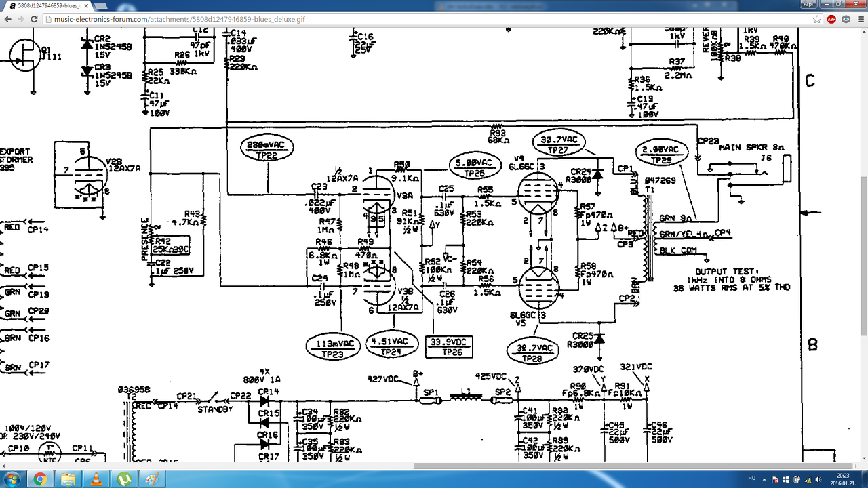
Task: Open the clock showing 20:23
Action: [x=843, y=479]
